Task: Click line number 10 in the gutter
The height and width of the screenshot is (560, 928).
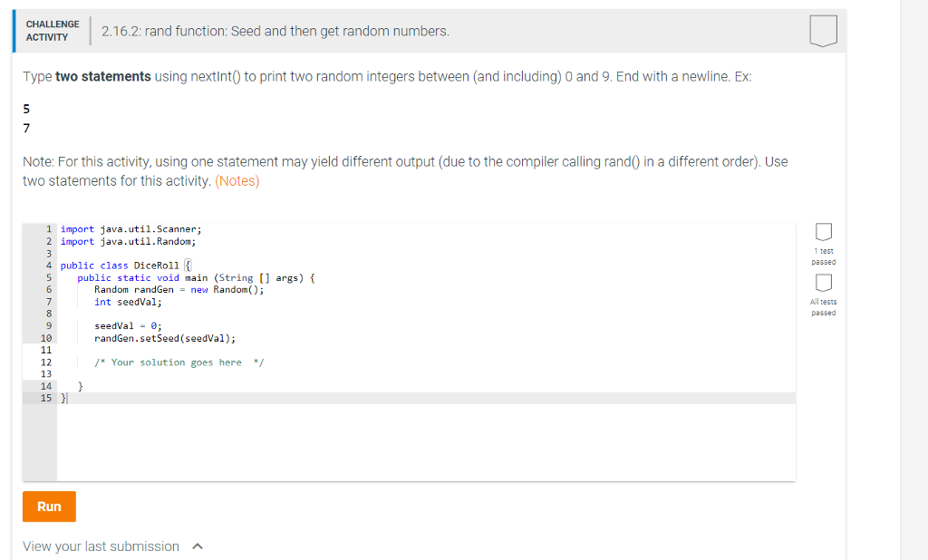Action: pyautogui.click(x=45, y=337)
